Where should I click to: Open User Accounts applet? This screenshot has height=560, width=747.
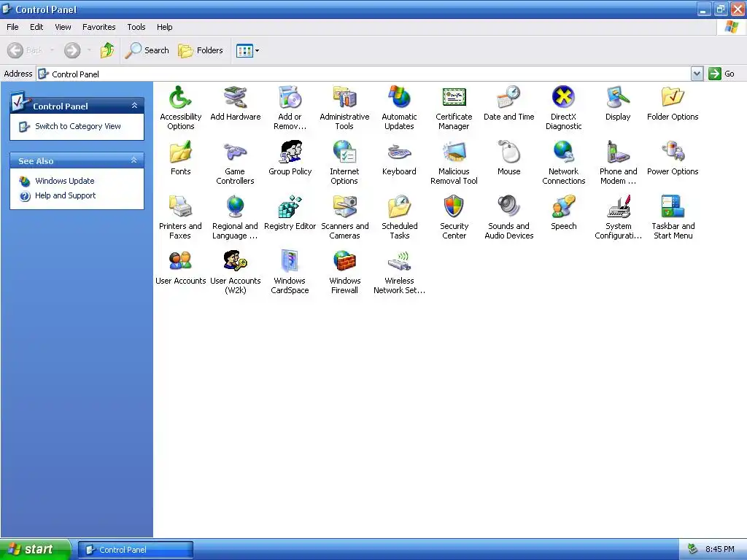click(x=181, y=268)
